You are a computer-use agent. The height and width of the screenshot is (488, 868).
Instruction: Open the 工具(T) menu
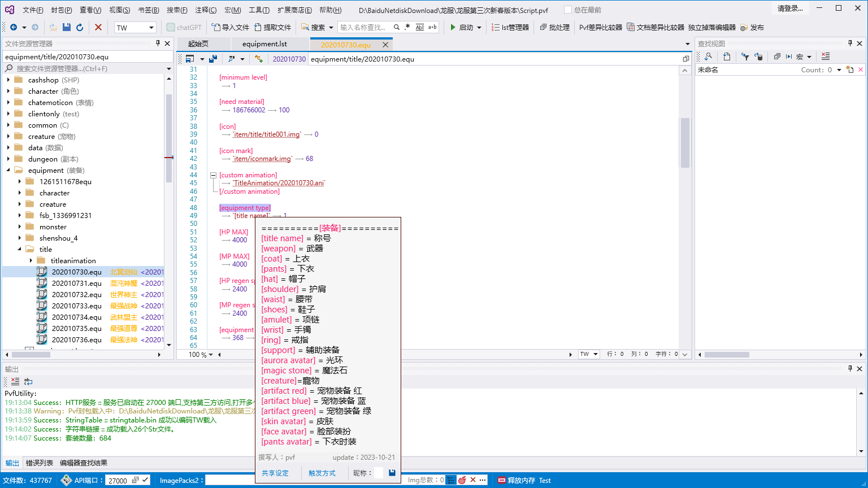[259, 10]
